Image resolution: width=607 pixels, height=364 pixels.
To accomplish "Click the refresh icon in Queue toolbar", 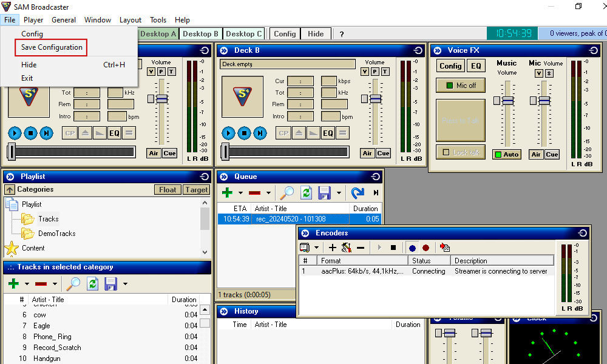I will click(x=307, y=193).
